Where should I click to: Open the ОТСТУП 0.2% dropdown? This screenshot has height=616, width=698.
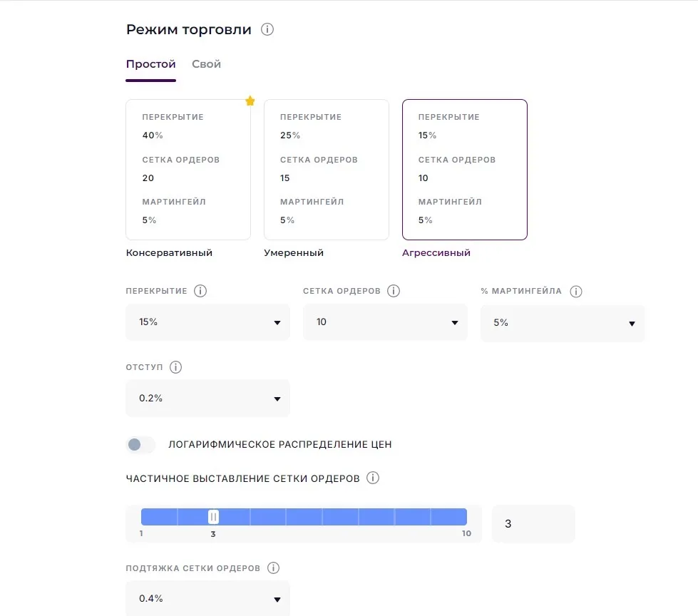[207, 399]
